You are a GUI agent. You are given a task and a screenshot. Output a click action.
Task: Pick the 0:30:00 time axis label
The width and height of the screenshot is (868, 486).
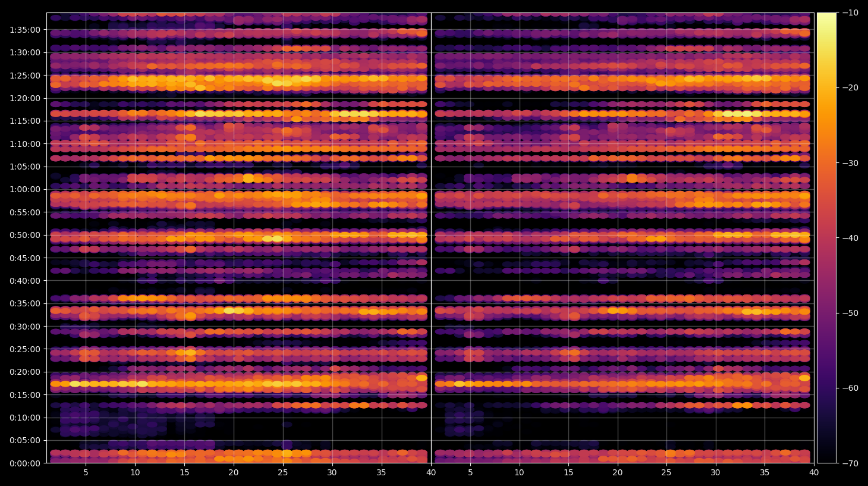(x=25, y=327)
